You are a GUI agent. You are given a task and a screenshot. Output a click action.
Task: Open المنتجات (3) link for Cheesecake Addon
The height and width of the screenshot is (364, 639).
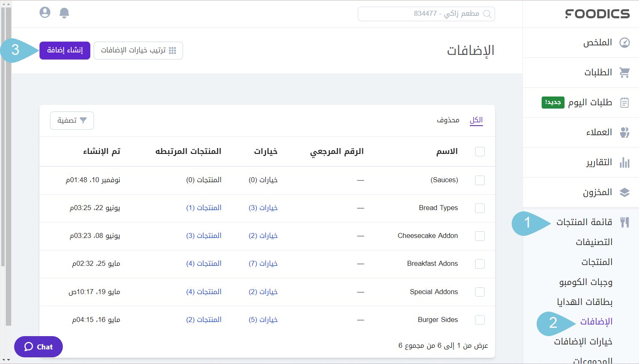tap(204, 235)
